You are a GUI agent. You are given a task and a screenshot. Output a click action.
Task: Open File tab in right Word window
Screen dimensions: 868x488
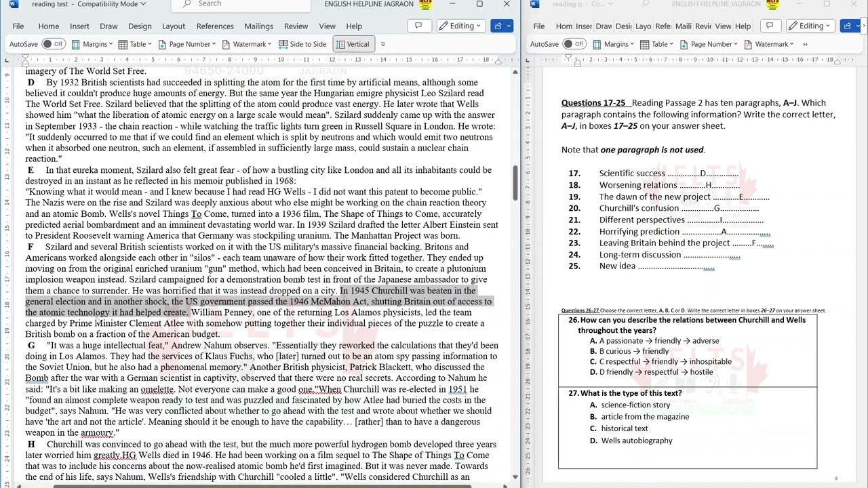539,26
